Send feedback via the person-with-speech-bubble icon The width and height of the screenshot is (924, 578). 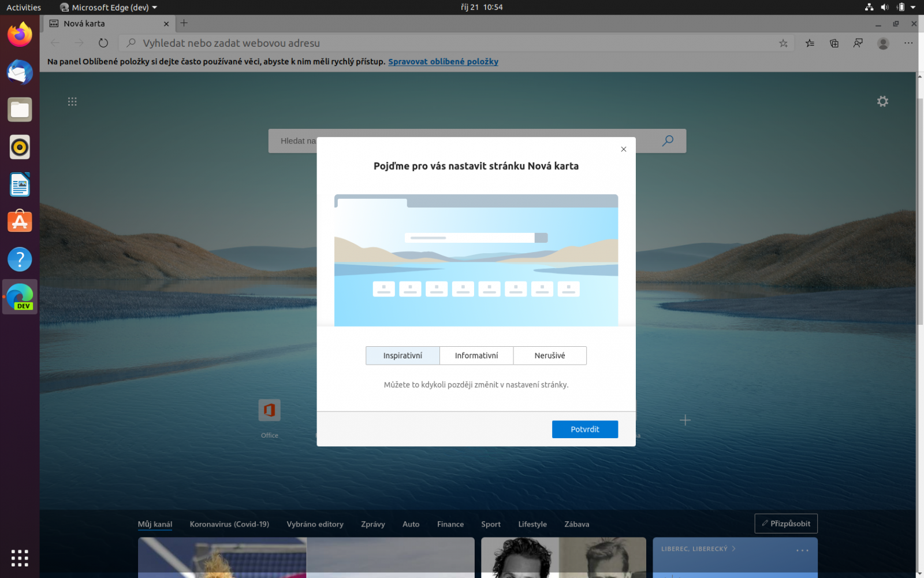858,43
